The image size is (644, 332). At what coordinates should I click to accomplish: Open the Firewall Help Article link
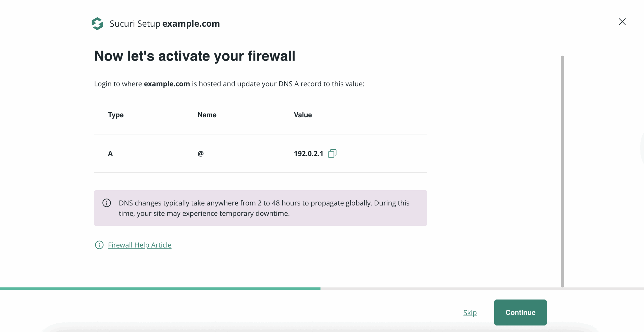coord(139,245)
